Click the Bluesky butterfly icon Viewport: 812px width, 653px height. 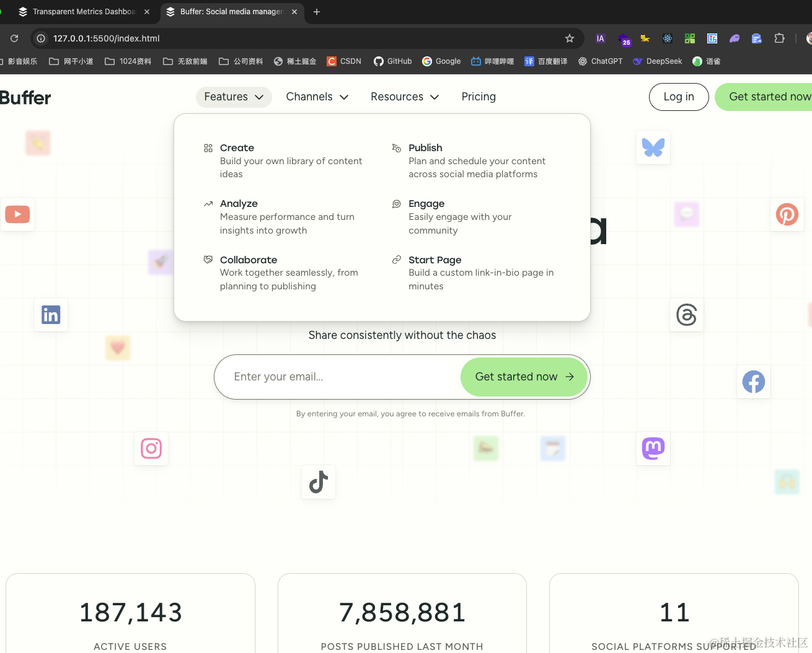(x=653, y=147)
